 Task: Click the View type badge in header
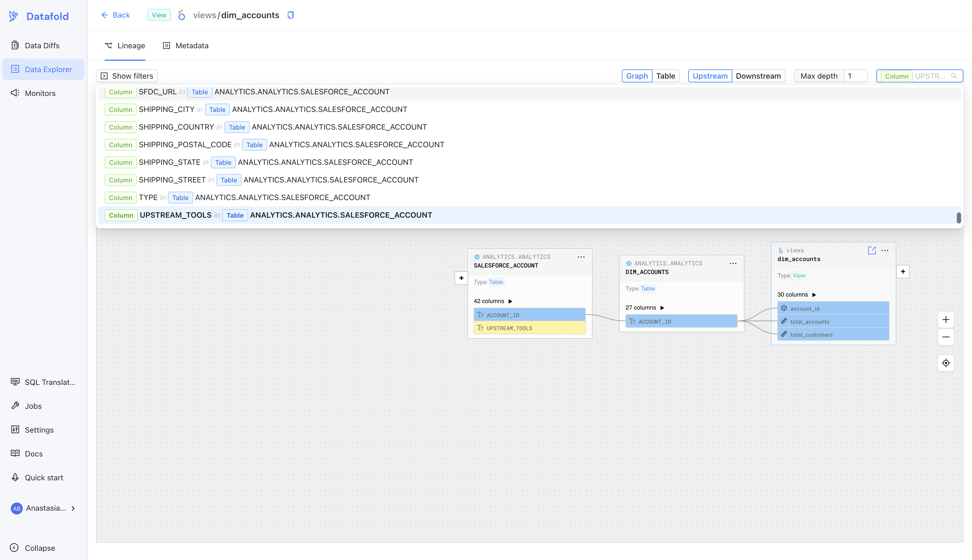pos(159,15)
